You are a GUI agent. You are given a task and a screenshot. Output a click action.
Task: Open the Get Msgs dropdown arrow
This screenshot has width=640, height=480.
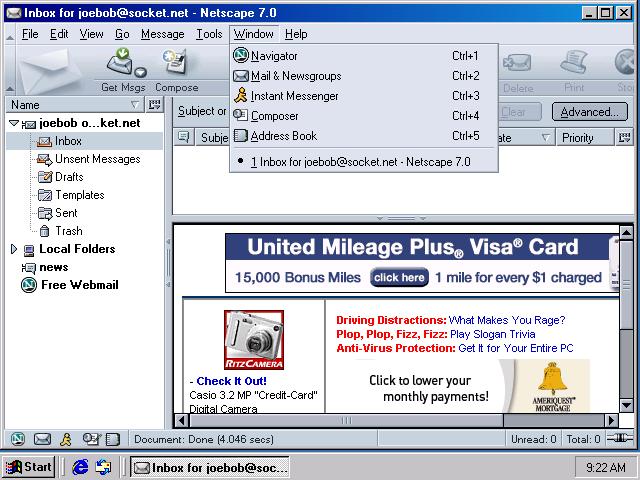140,72
